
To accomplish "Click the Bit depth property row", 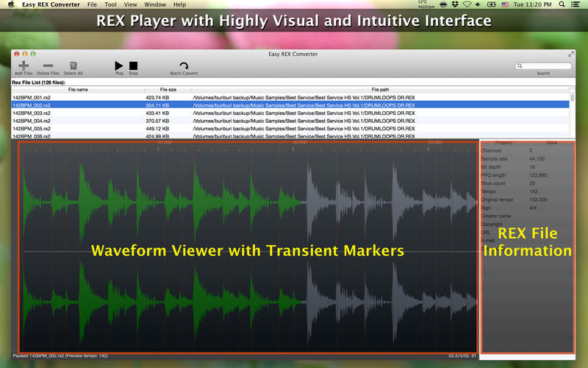I will (x=527, y=167).
